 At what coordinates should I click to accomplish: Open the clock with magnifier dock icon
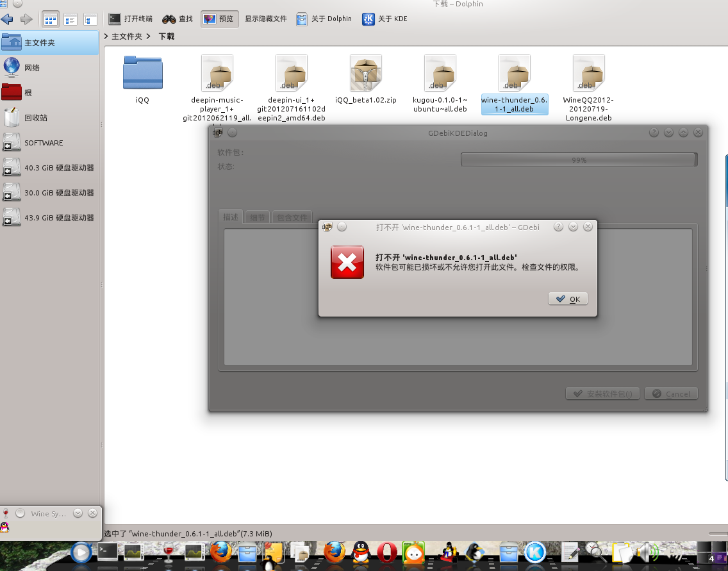pyautogui.click(x=595, y=552)
